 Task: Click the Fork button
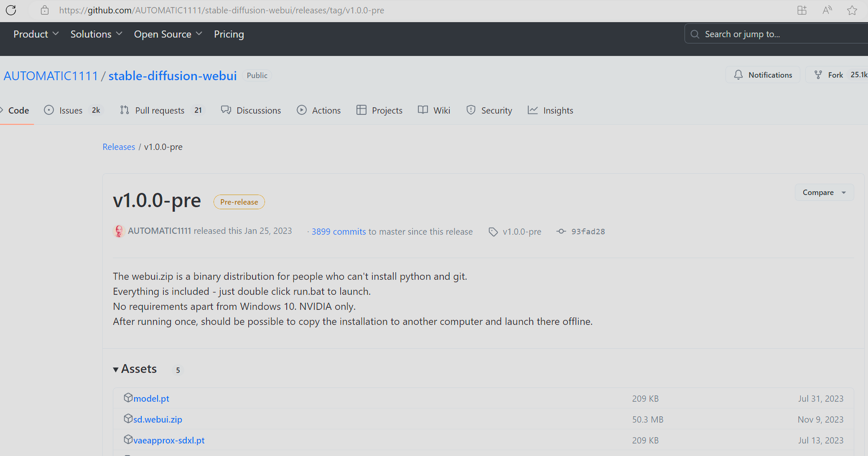[x=837, y=75]
